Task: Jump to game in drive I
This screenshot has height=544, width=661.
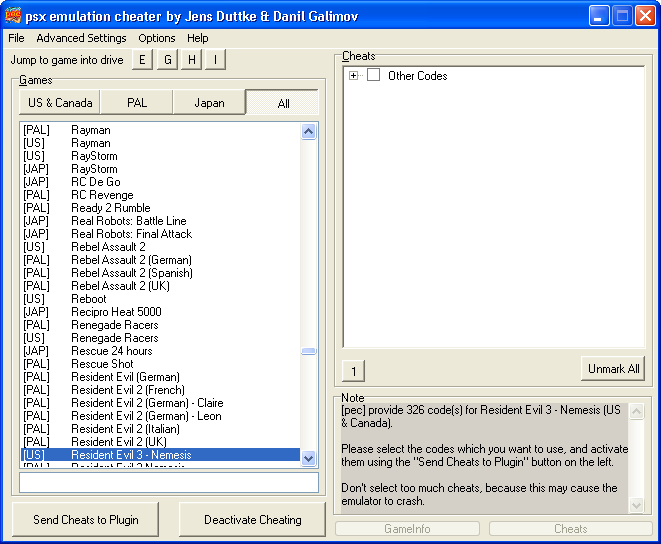Action: tap(215, 59)
